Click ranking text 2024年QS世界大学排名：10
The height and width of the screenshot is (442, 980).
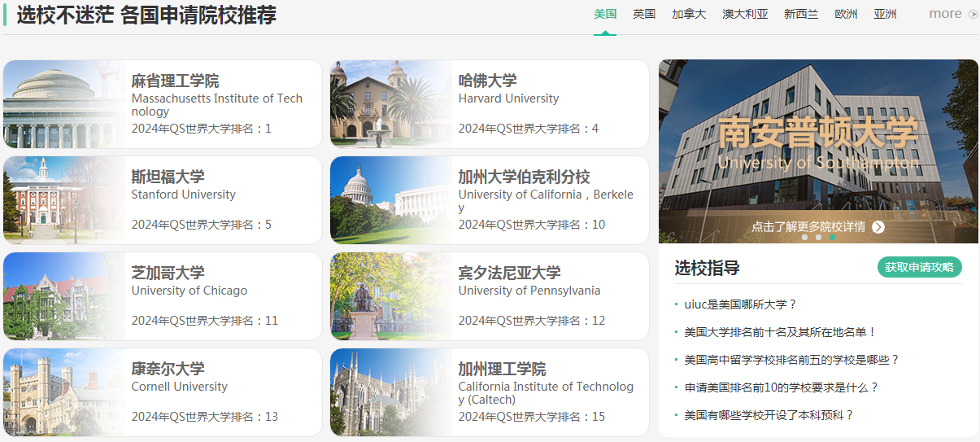[x=532, y=225]
